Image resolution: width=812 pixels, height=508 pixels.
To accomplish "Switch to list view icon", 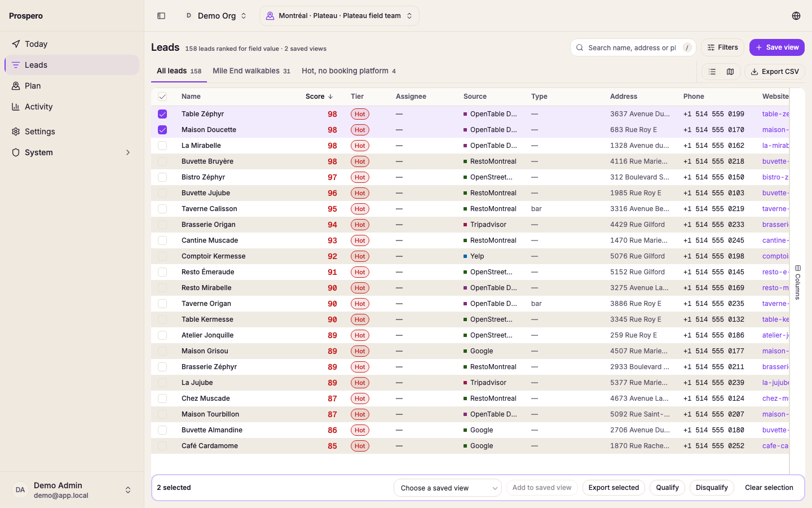I will click(712, 72).
